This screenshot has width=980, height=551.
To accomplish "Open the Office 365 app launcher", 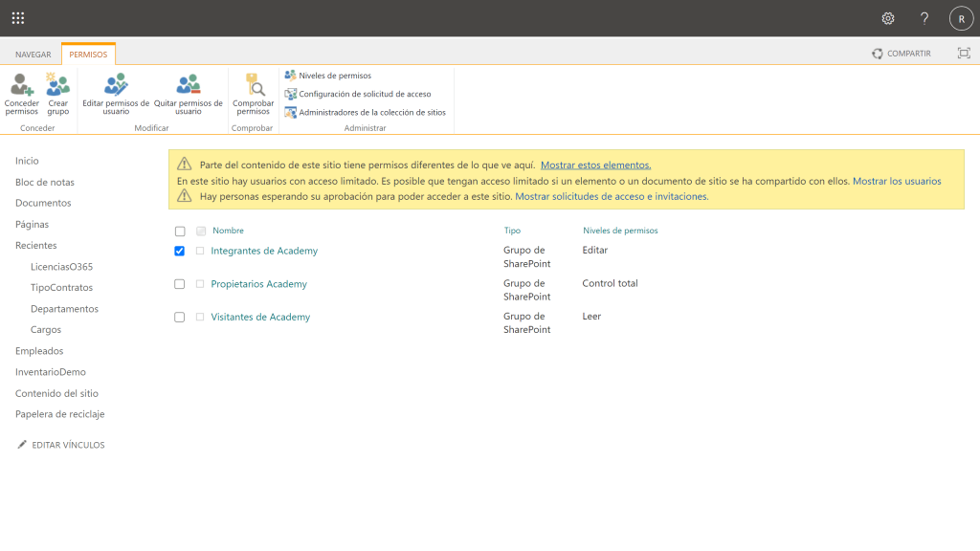I will click(x=17, y=17).
